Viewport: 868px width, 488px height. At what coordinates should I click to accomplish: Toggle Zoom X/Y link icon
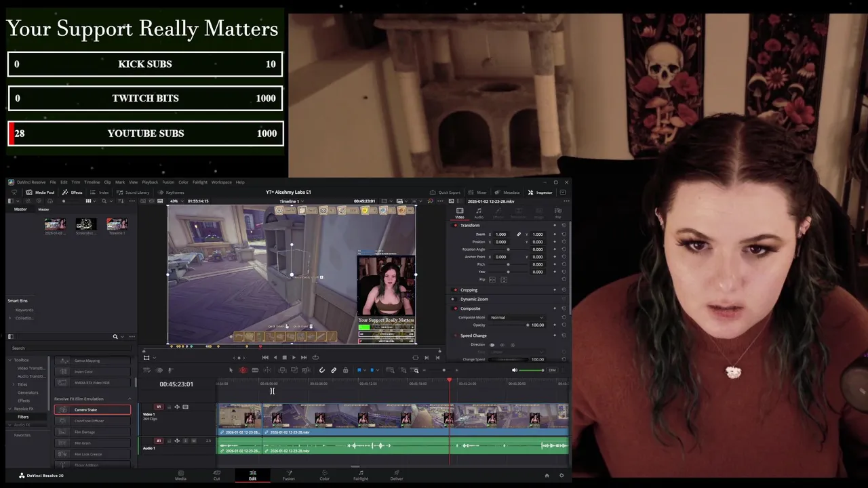(x=519, y=235)
